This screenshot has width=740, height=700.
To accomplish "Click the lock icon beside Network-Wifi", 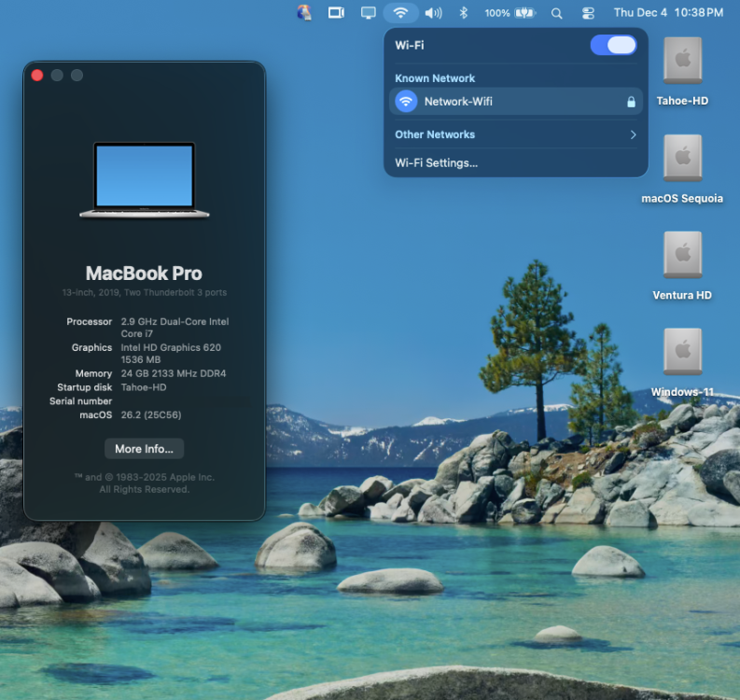I will (631, 102).
